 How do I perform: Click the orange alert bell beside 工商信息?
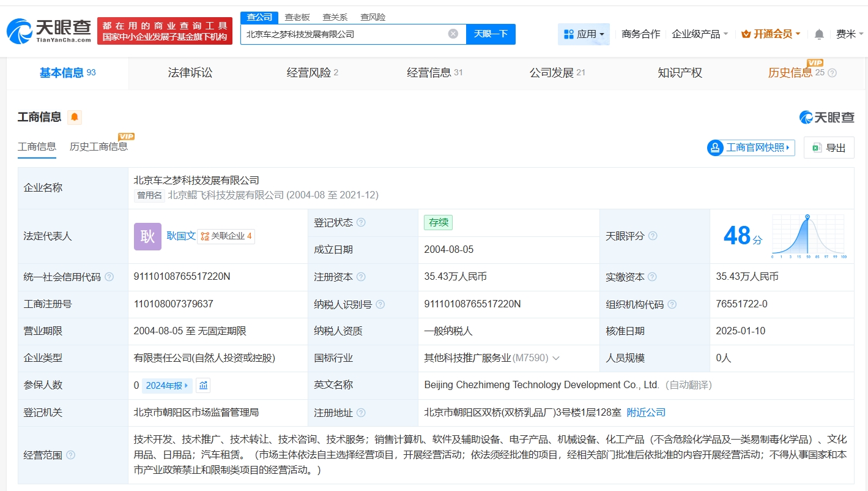pos(75,117)
